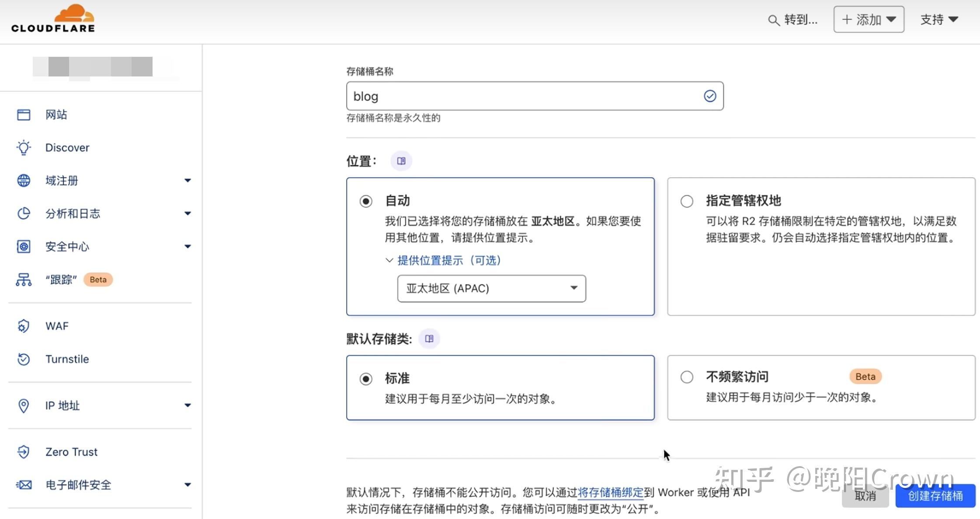
Task: Click the 创建存储桶 button
Action: pos(935,495)
